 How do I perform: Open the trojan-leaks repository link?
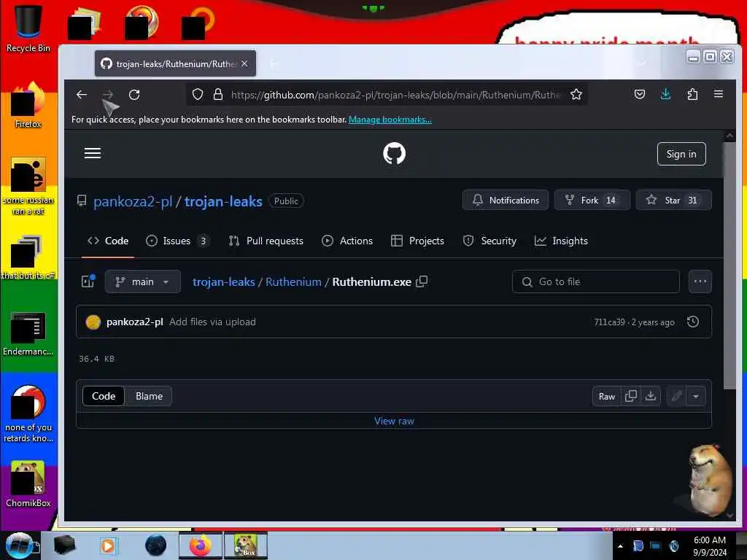point(223,201)
